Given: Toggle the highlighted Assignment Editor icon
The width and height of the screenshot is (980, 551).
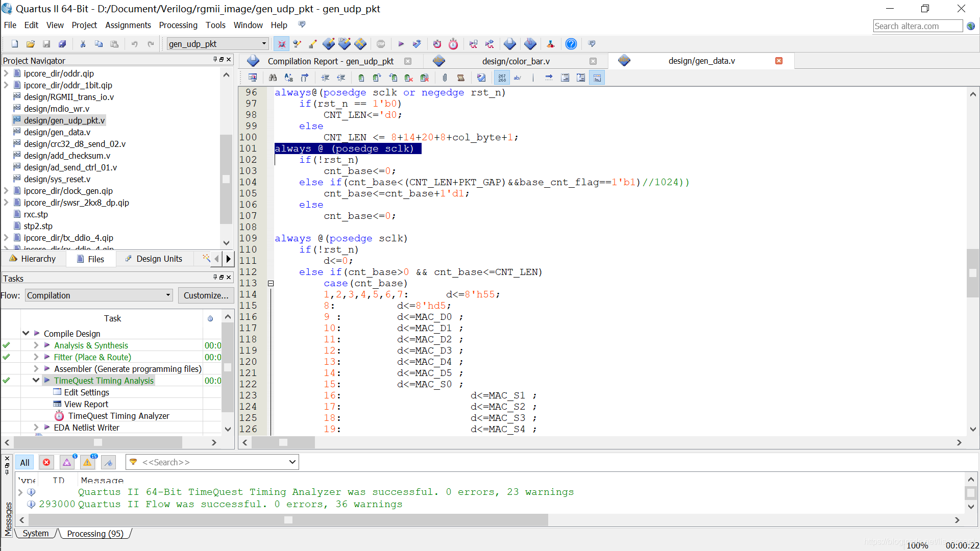Looking at the screenshot, I should pos(281,44).
